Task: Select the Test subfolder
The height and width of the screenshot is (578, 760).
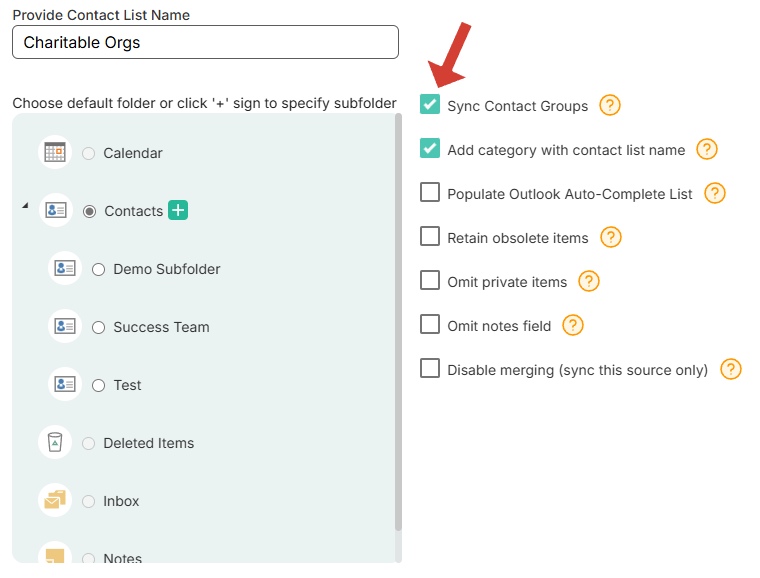Action: 98,386
